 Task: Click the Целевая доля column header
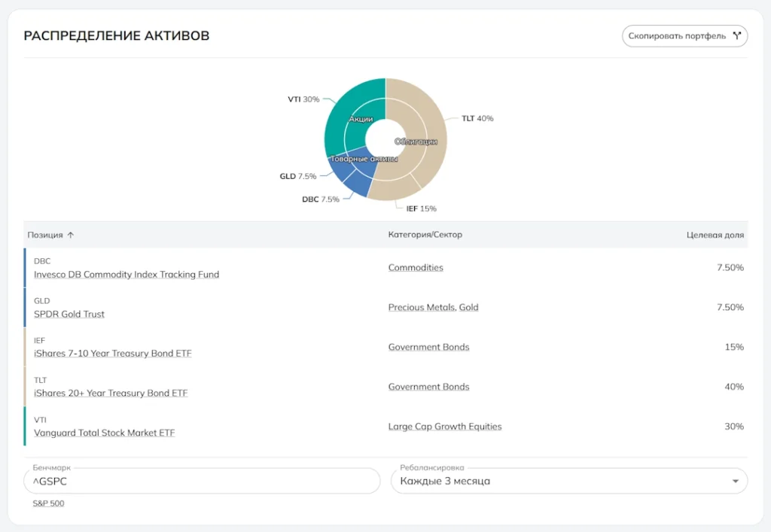coord(715,235)
